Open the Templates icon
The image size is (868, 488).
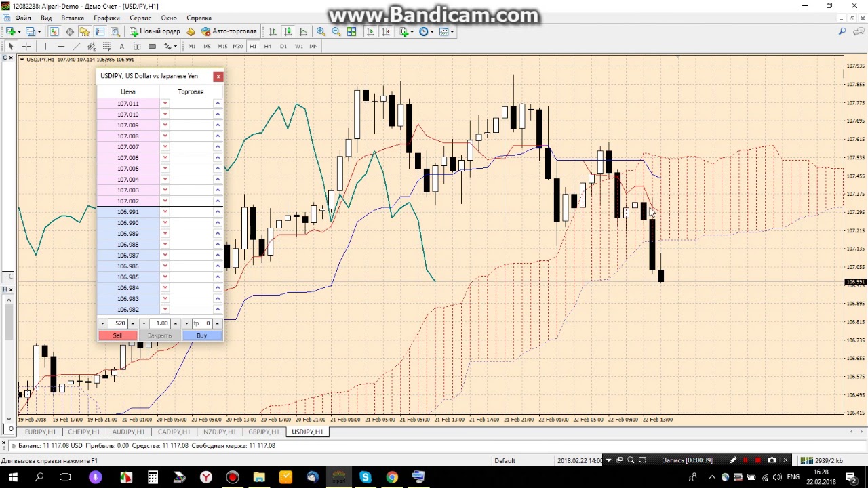[x=443, y=31]
